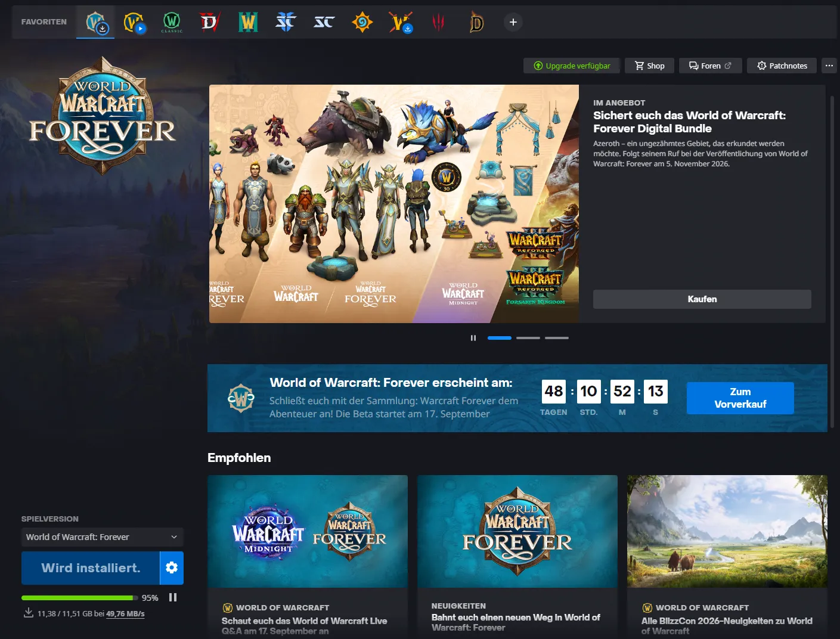Click the '11,38 / 11,51 GB' download size text
This screenshot has height=639, width=840.
point(65,613)
